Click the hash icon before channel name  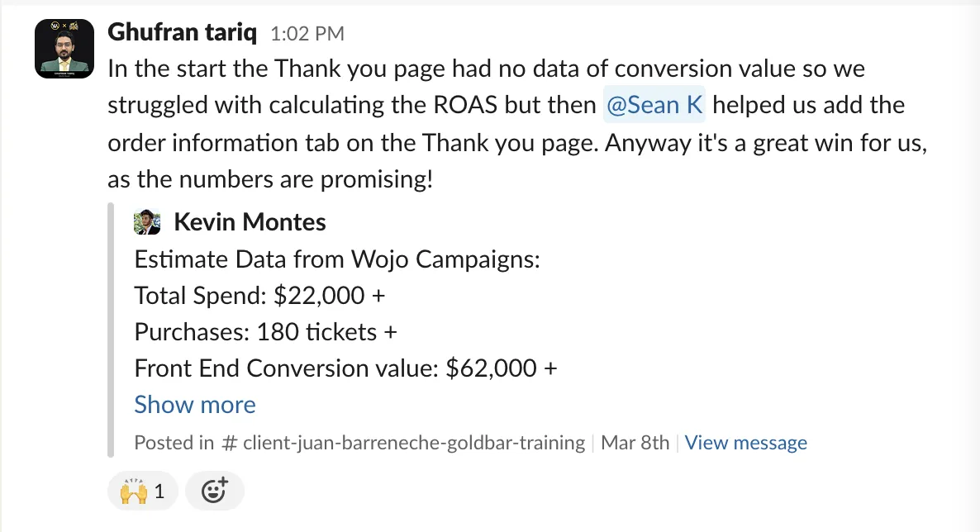tap(230, 444)
